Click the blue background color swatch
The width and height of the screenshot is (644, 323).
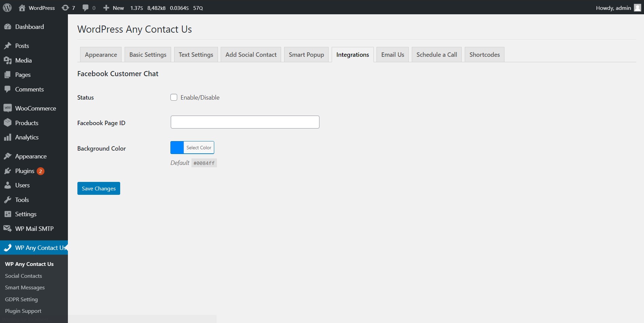[x=177, y=148]
